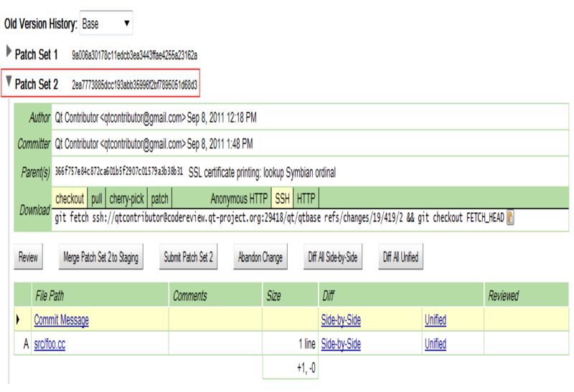The height and width of the screenshot is (392, 574).
Task: Open the Commit Message link
Action: (x=61, y=321)
